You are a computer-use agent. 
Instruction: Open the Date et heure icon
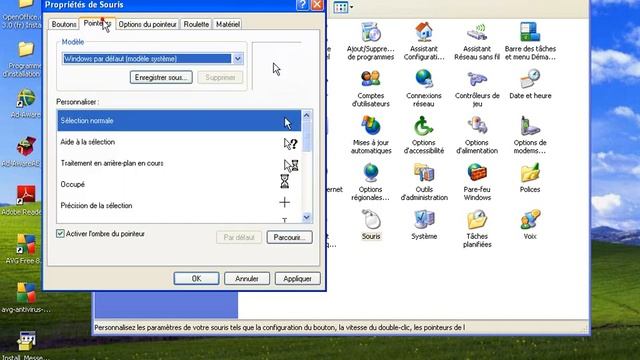tap(530, 84)
